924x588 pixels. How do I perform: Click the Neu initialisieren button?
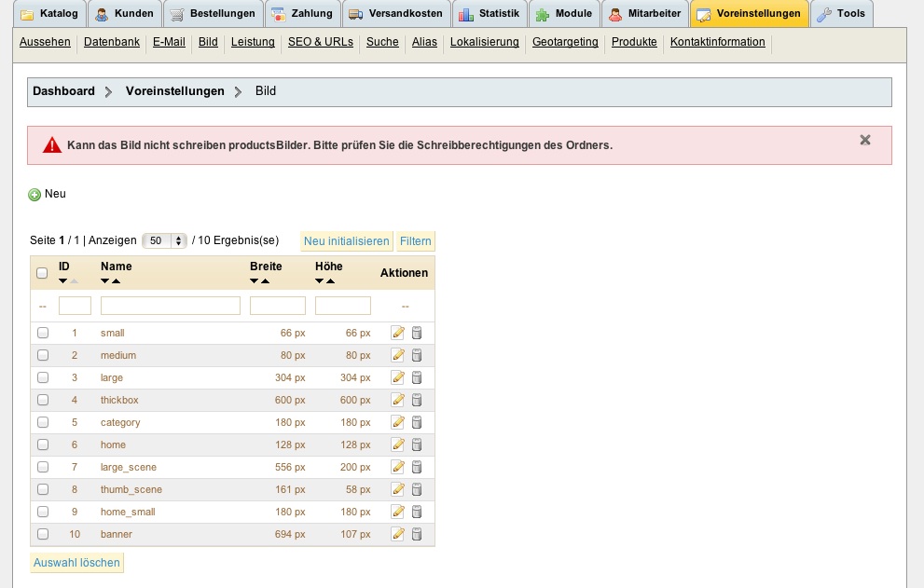click(347, 241)
